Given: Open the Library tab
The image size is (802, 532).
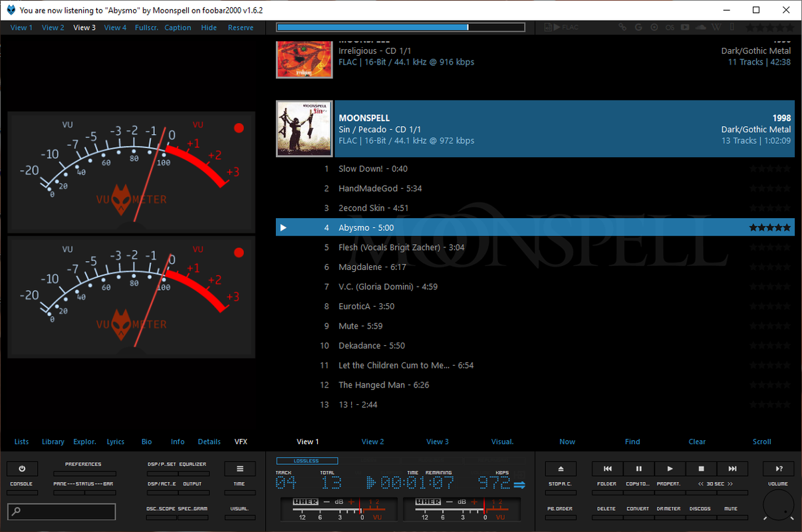Looking at the screenshot, I should (53, 442).
